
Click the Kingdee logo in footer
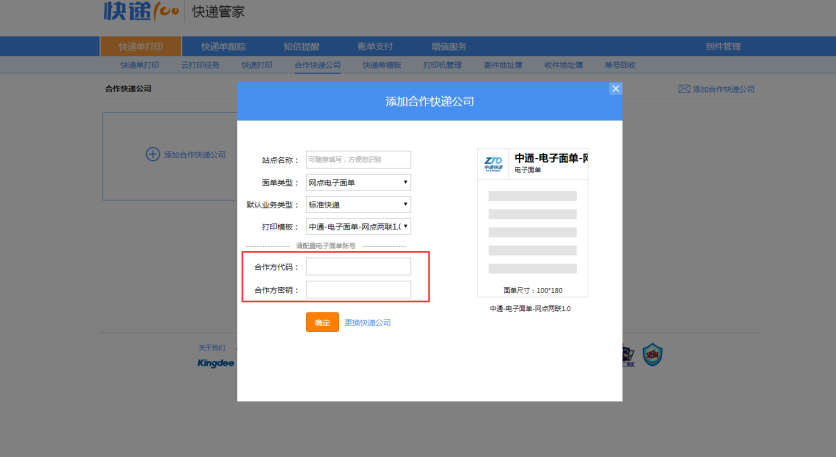[x=215, y=363]
